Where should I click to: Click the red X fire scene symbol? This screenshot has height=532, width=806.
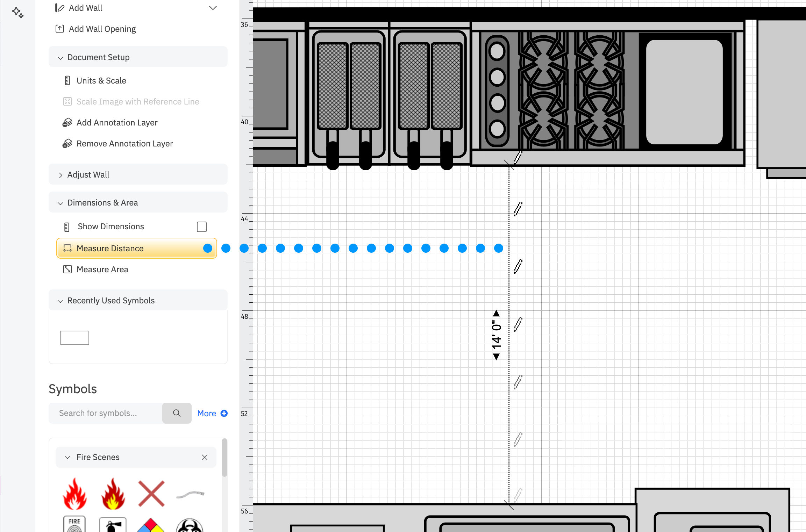(151, 494)
